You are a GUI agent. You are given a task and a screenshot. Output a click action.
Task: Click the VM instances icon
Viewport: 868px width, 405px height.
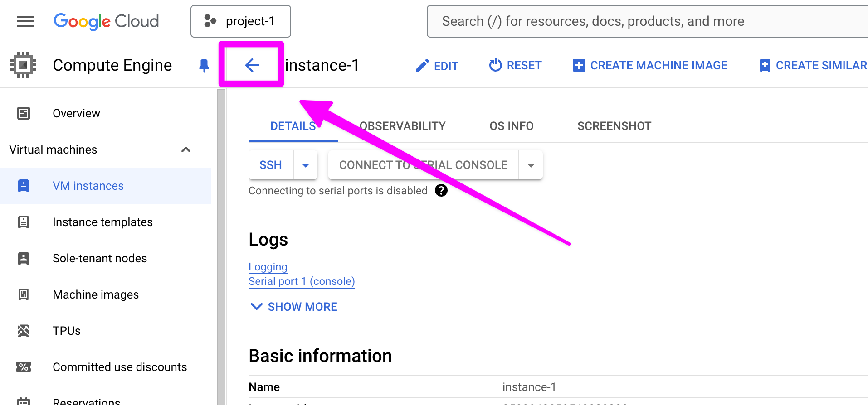(x=24, y=186)
